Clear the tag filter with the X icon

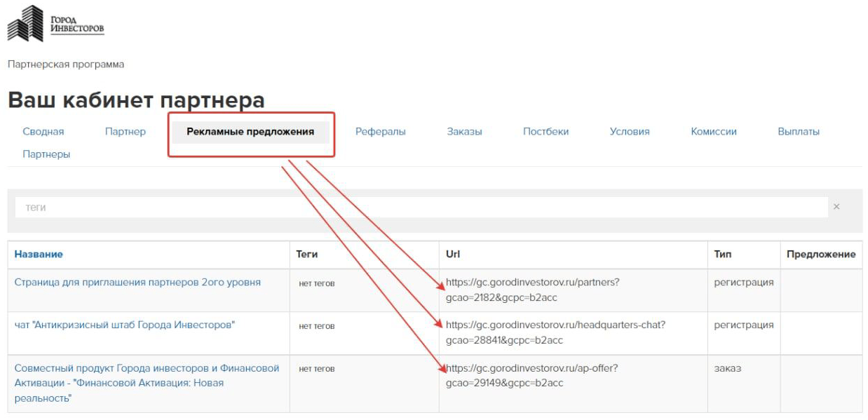[x=836, y=207]
